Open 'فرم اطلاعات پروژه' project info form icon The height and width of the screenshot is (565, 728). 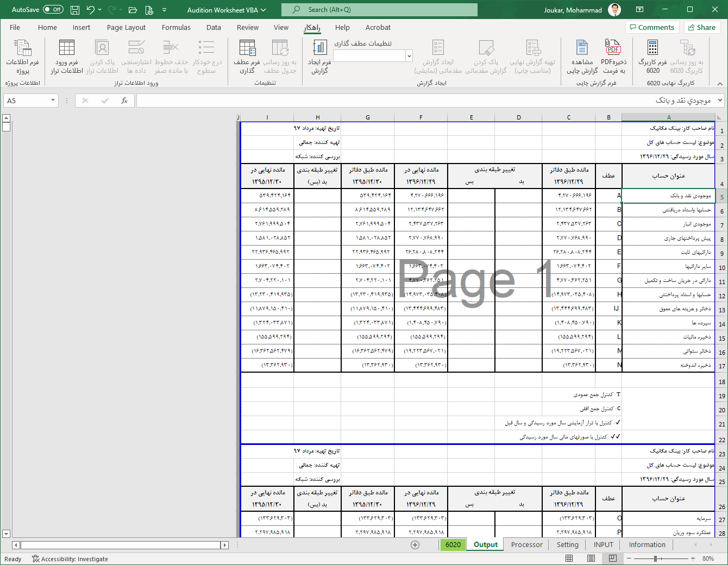coord(22,56)
